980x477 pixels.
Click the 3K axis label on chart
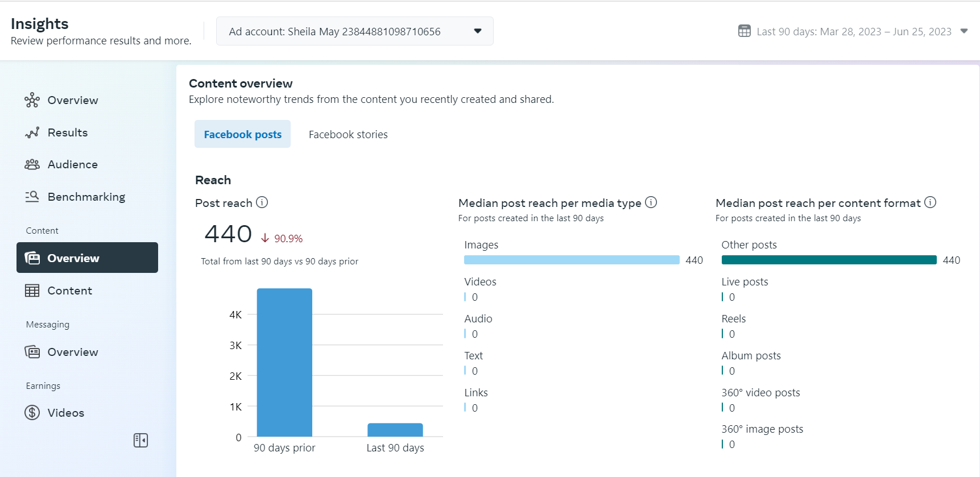(235, 346)
